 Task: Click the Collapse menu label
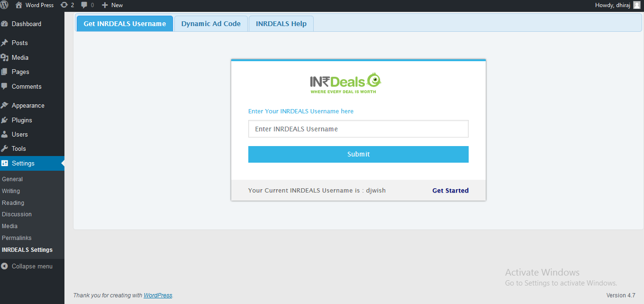tap(32, 267)
